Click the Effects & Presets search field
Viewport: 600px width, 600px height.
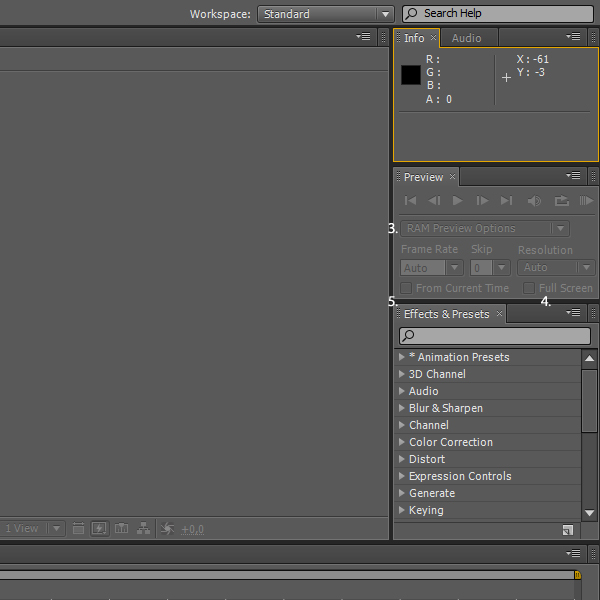pyautogui.click(x=495, y=336)
